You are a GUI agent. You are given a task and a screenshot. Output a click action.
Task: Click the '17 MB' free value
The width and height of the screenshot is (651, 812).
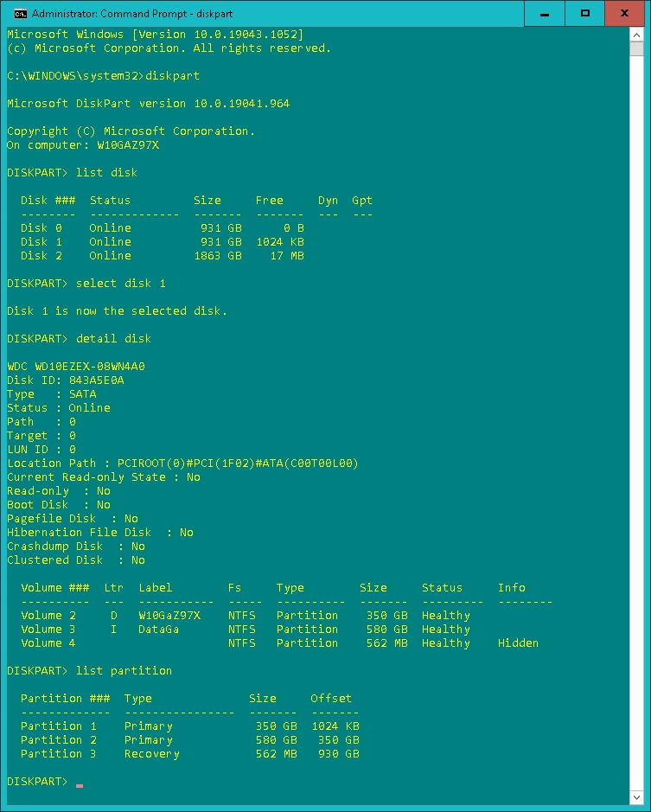(x=287, y=256)
